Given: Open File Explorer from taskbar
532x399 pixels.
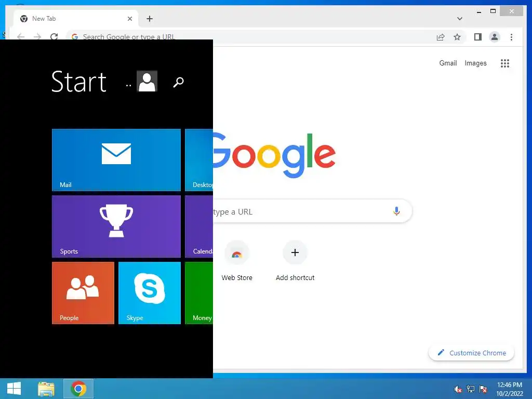Looking at the screenshot, I should coord(46,389).
